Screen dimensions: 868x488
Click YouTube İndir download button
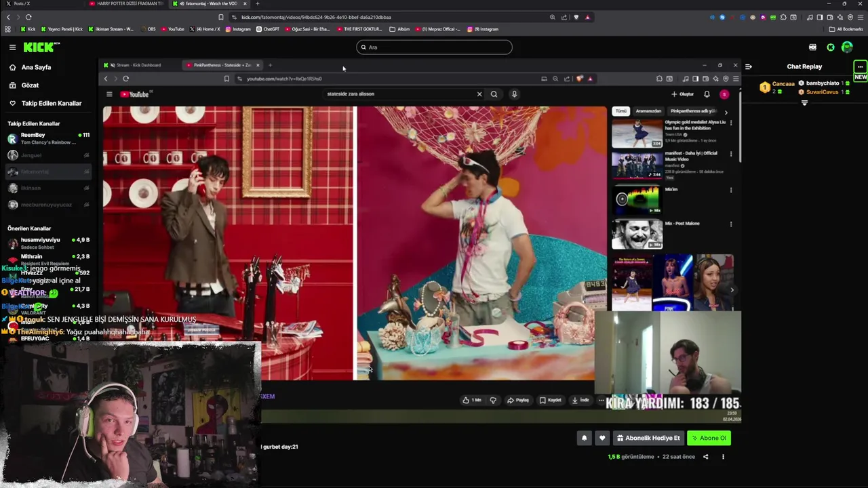(x=580, y=401)
